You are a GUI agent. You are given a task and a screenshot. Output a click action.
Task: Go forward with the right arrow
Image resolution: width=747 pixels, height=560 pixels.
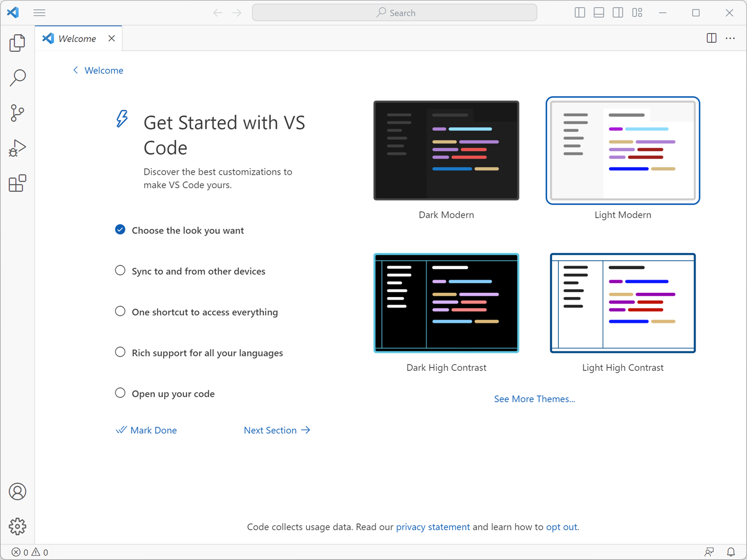237,12
